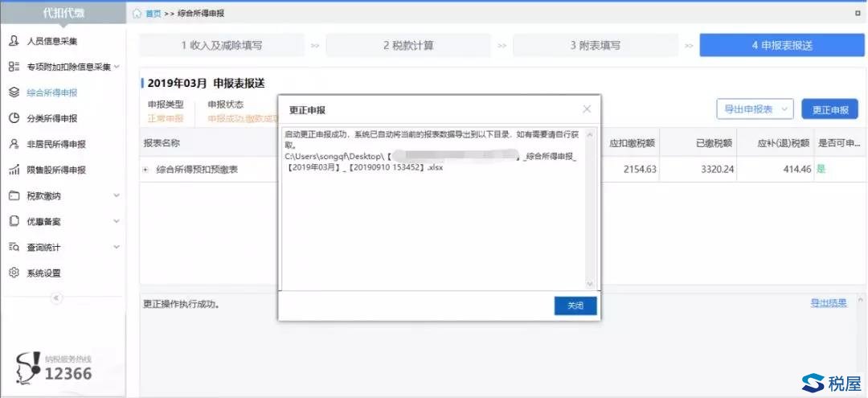Open the 导出结果 link

tap(828, 303)
